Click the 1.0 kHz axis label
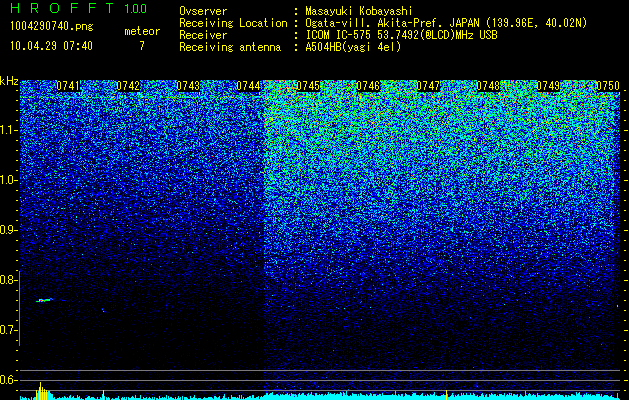629x400 pixels. click(8, 180)
